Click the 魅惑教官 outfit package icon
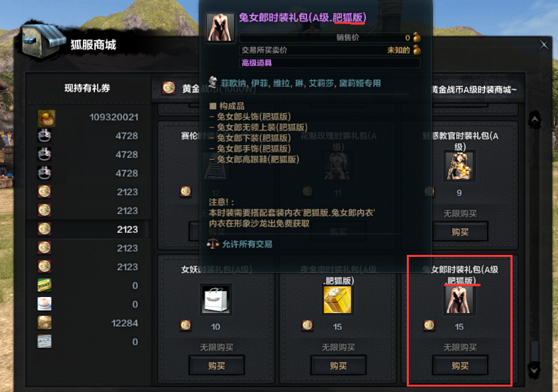The height and width of the screenshot is (392, 558). (x=460, y=166)
